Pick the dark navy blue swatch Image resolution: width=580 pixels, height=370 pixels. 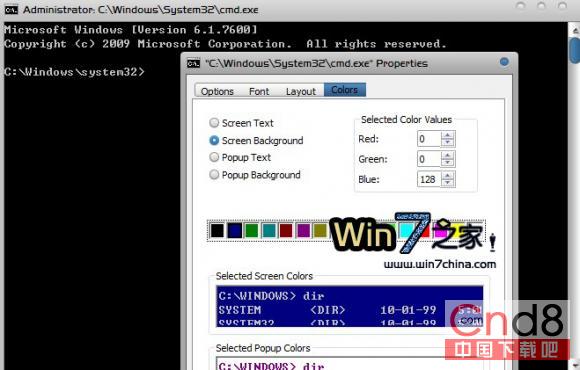click(x=235, y=231)
